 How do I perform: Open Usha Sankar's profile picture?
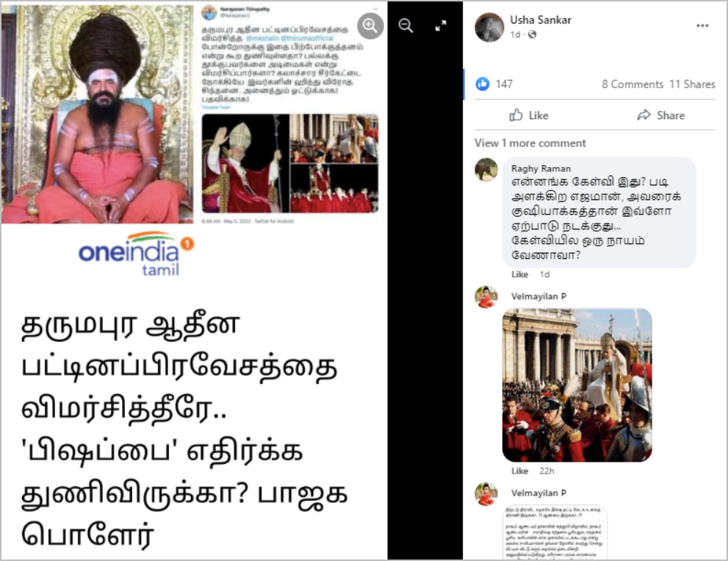(x=489, y=27)
